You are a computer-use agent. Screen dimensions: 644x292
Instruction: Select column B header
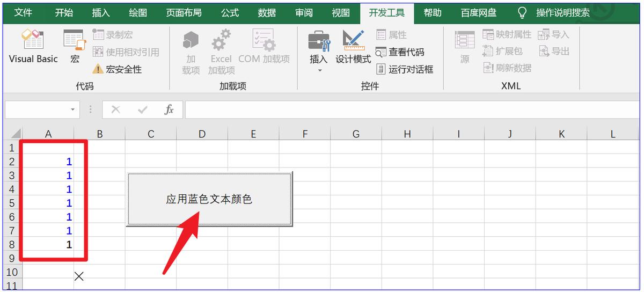pyautogui.click(x=99, y=134)
